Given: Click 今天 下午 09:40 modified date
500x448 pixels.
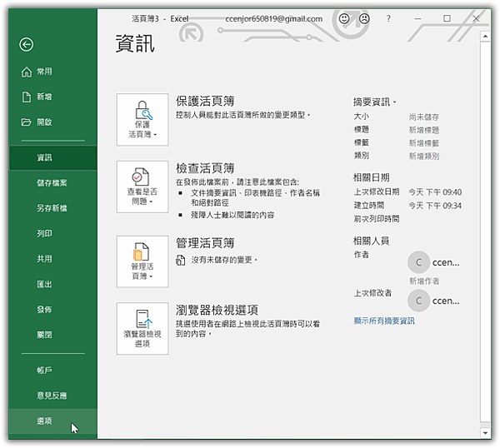Looking at the screenshot, I should pos(435,192).
